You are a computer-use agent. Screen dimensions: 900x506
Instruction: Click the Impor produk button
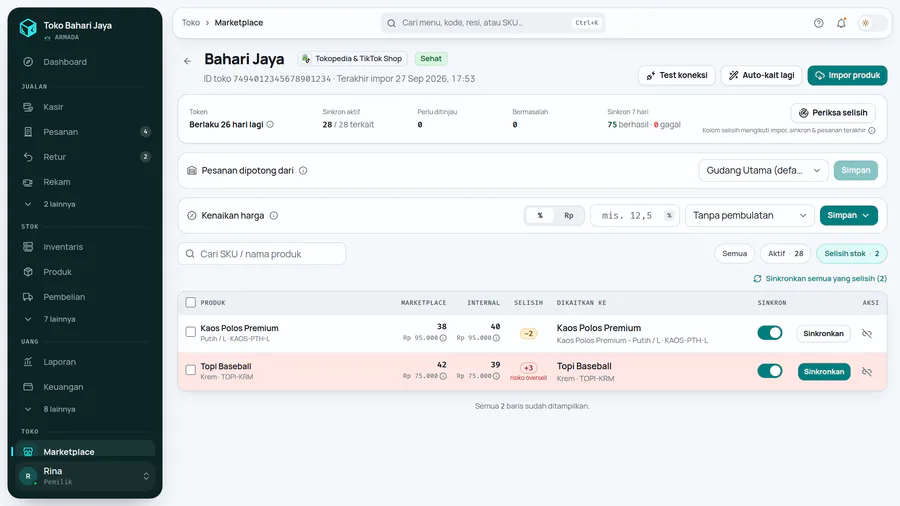847,75
